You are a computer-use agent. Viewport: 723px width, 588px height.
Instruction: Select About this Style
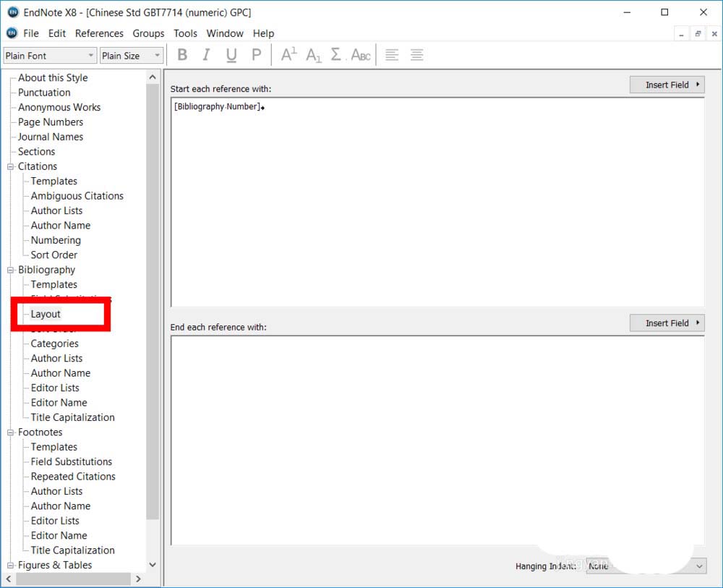click(53, 77)
